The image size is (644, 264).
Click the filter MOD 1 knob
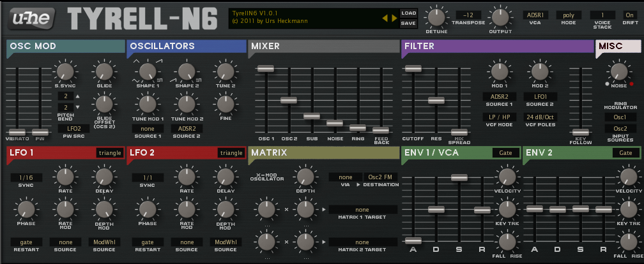(499, 71)
